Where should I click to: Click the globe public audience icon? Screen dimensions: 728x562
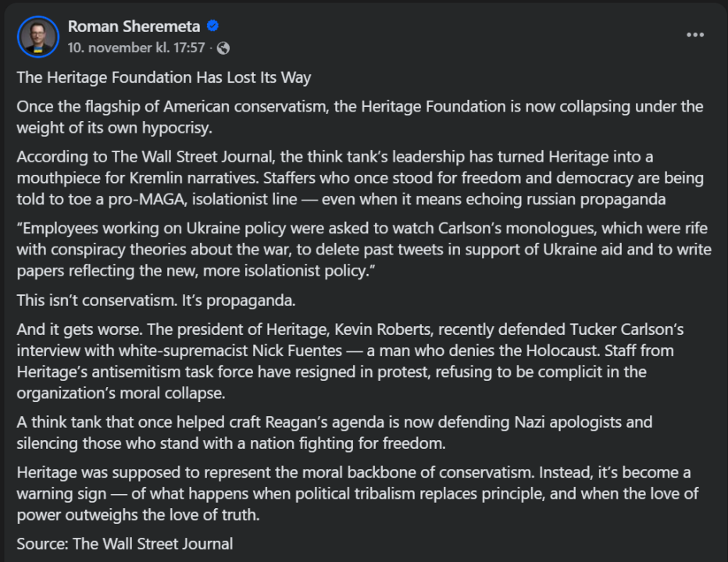pyautogui.click(x=223, y=48)
